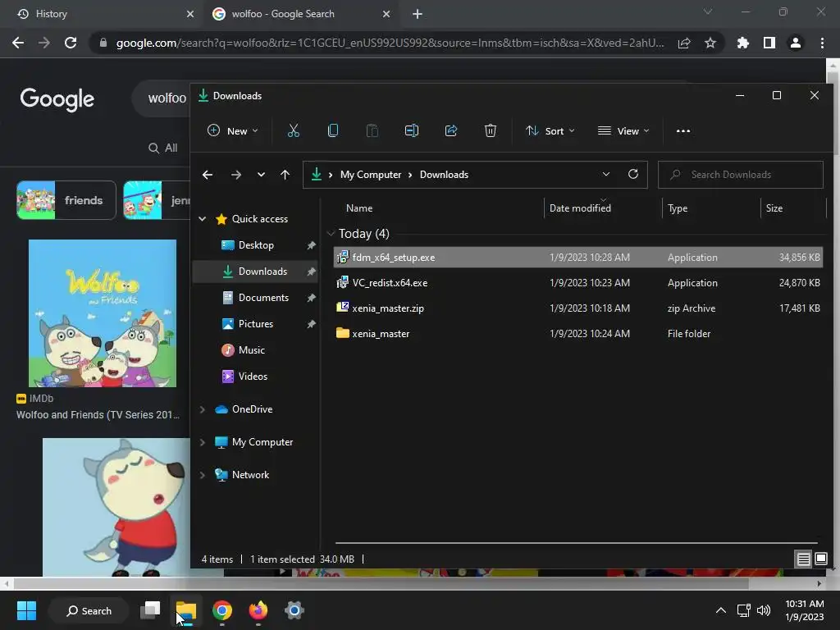The height and width of the screenshot is (630, 840).
Task: Click the Chrome address bar URL
Action: (x=390, y=43)
